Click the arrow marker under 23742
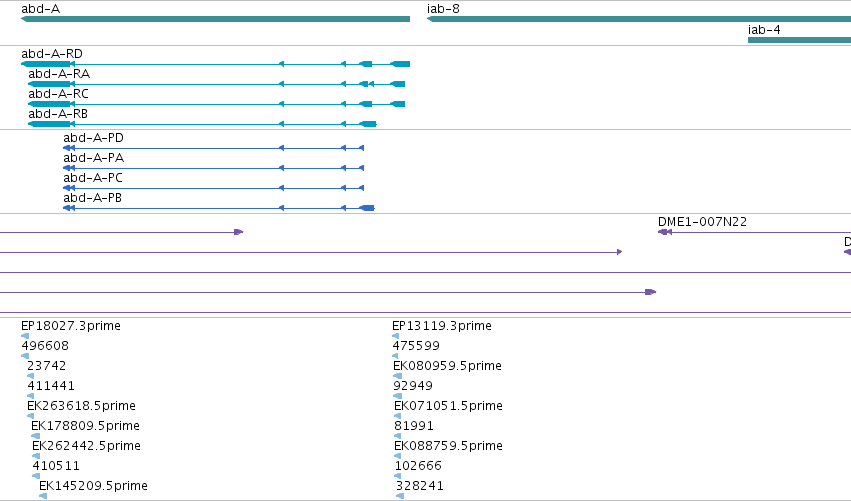The height and width of the screenshot is (501, 851). click(30, 376)
